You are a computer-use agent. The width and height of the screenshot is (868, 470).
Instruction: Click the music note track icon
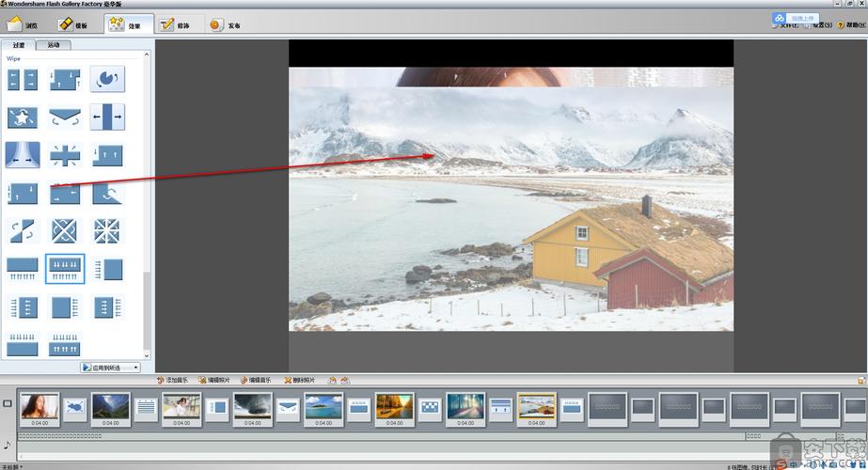8,445
